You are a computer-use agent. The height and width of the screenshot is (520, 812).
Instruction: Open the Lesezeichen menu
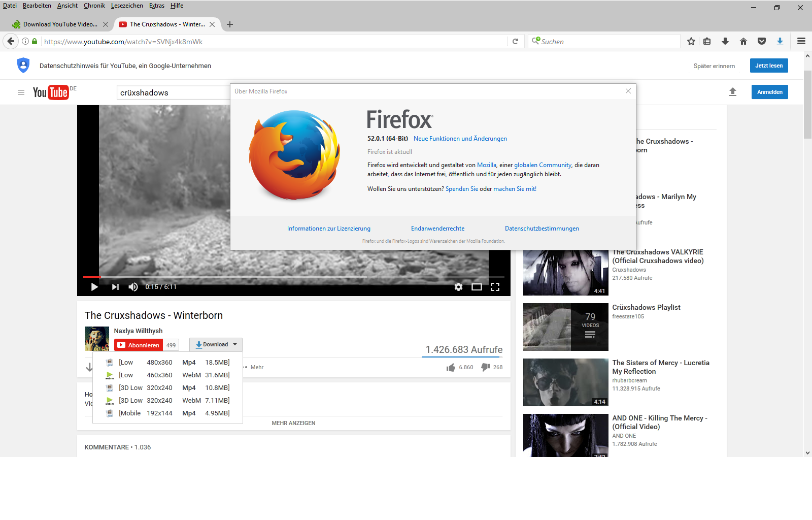pyautogui.click(x=127, y=6)
